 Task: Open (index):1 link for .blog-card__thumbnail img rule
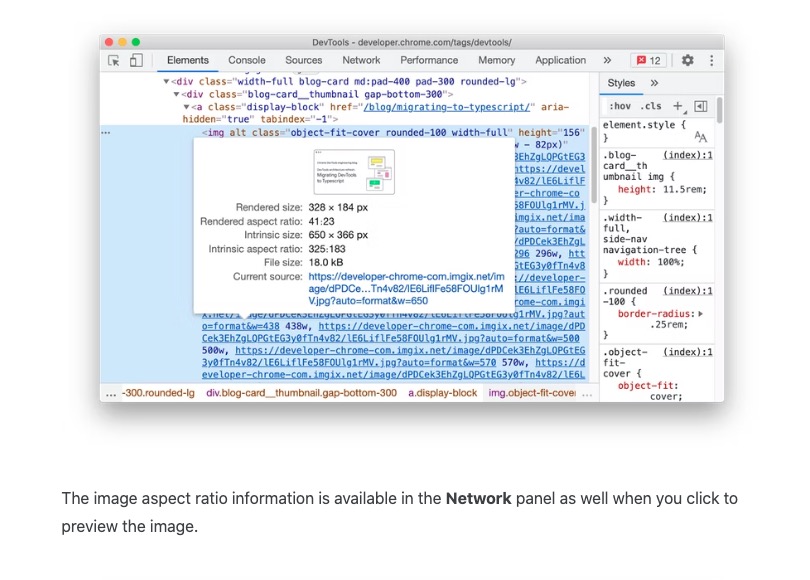coord(688,155)
